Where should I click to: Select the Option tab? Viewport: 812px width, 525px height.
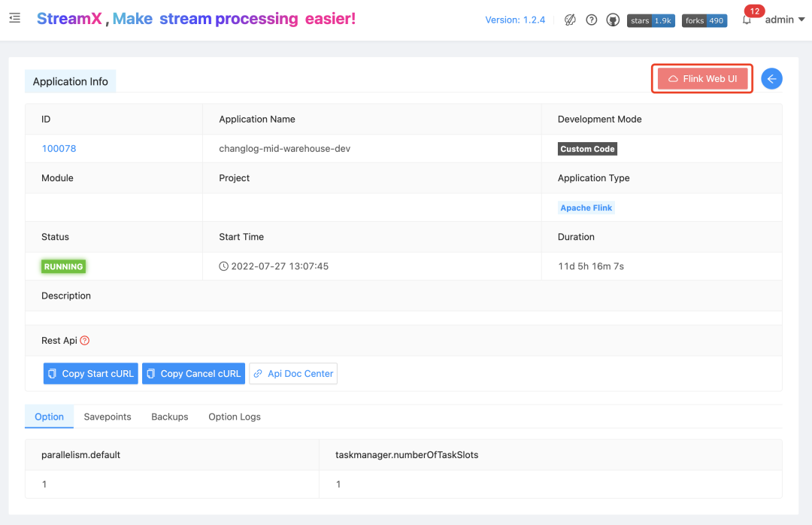coord(50,417)
